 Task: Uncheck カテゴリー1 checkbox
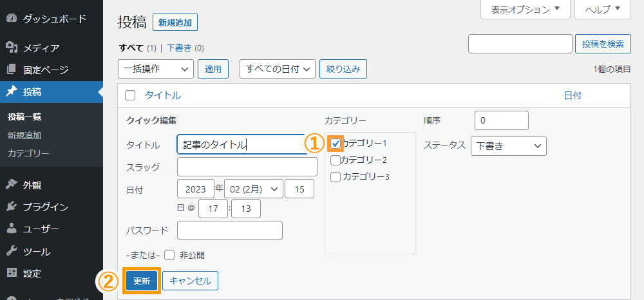(336, 143)
